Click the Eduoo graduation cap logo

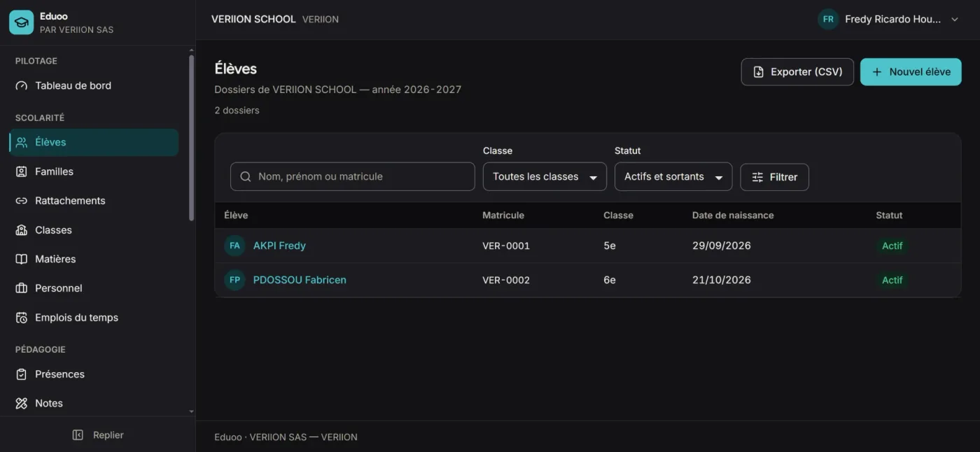(21, 22)
